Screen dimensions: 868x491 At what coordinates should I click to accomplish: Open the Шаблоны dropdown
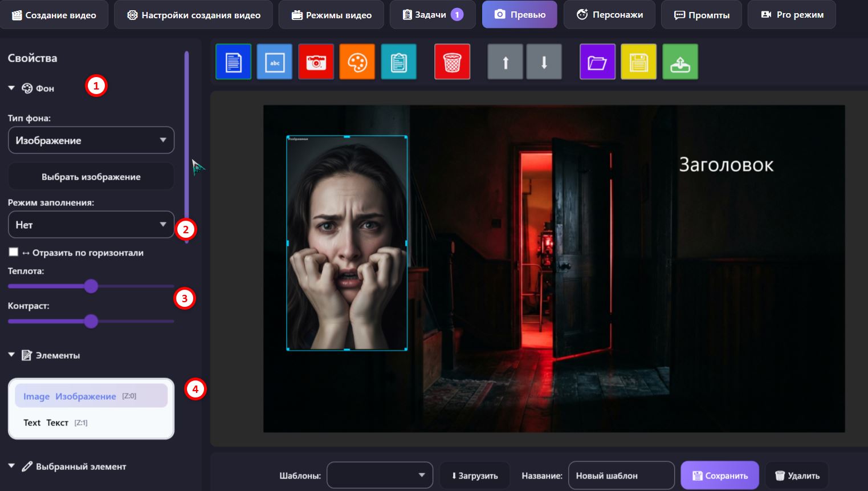[x=380, y=475]
